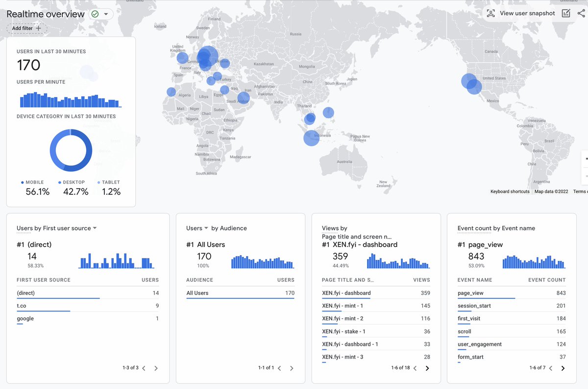Click XEN.fyi - mint - 3 row
The image size is (588, 389).
376,357
